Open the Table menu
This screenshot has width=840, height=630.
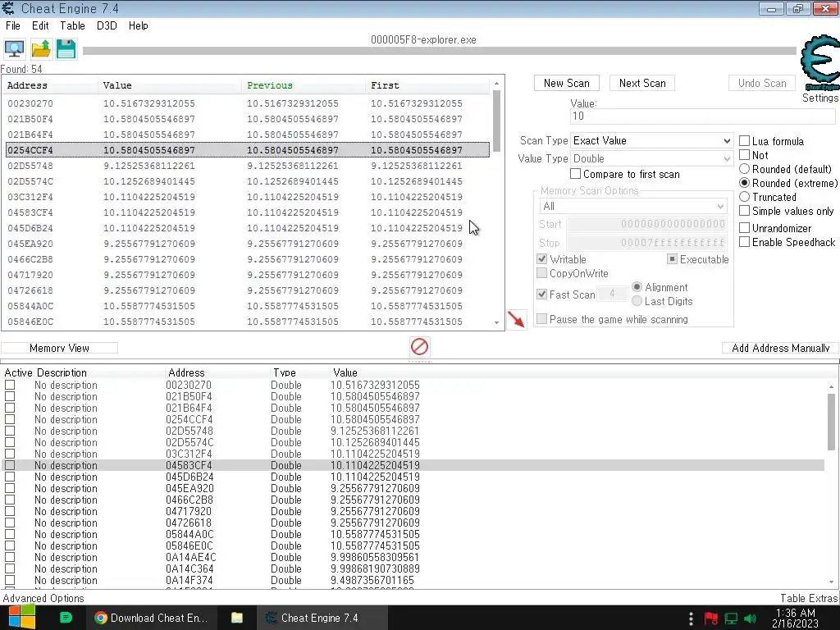click(72, 25)
